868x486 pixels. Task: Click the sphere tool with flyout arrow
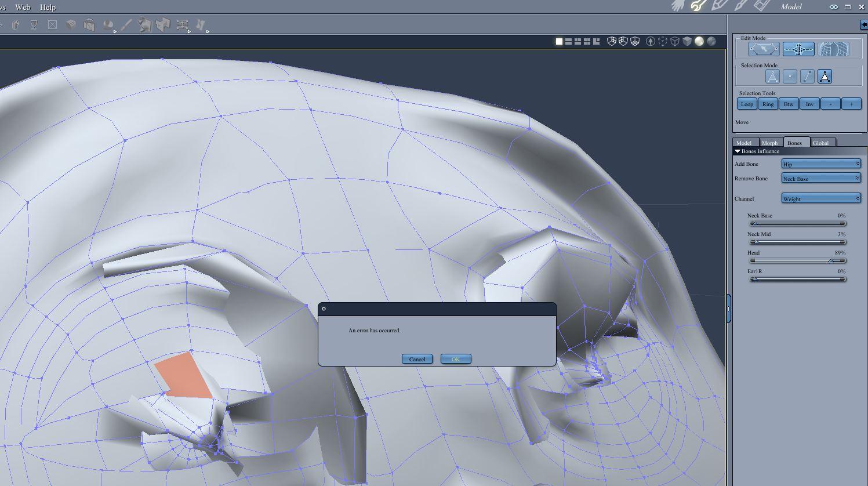pyautogui.click(x=108, y=25)
